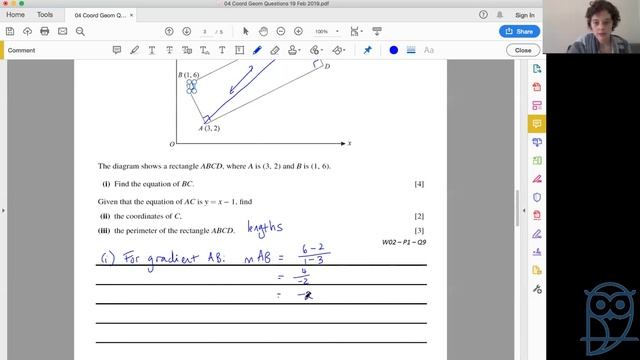Zoom out the page
Image resolution: width=640 pixels, height=360 pixels.
[281, 31]
